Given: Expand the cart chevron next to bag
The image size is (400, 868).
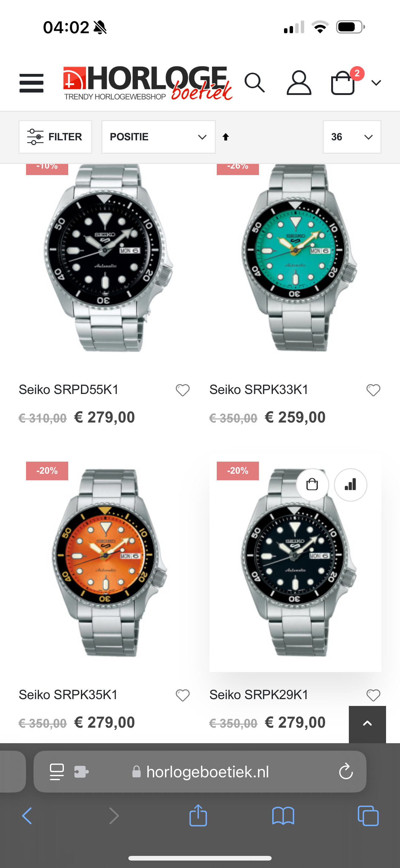Looking at the screenshot, I should coord(376,83).
